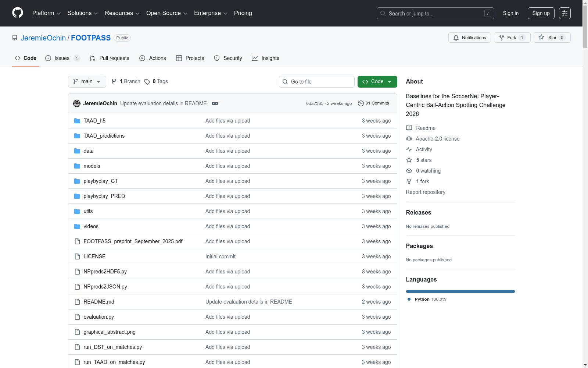Open the global navigation menu icon button
Image resolution: width=588 pixels, height=368 pixels.
tap(565, 13)
